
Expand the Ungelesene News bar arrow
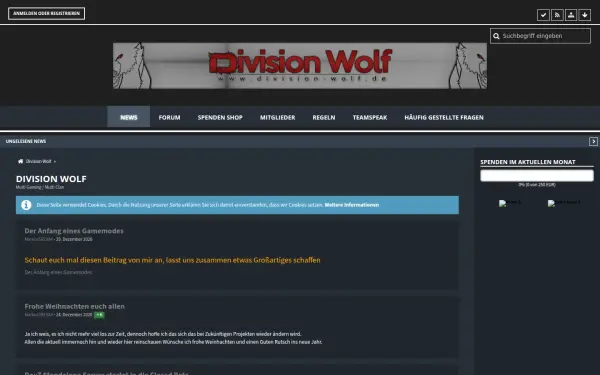point(593,141)
